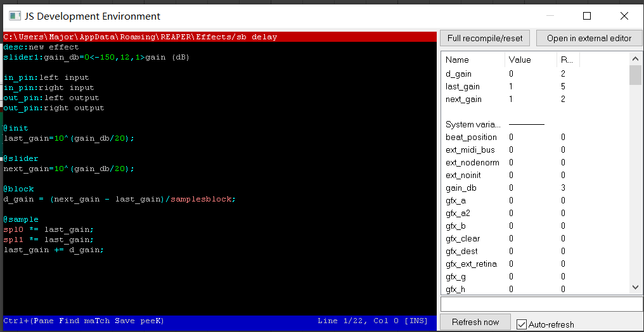Select the gfx_a variable row
This screenshot has width=644, height=332.
click(535, 201)
